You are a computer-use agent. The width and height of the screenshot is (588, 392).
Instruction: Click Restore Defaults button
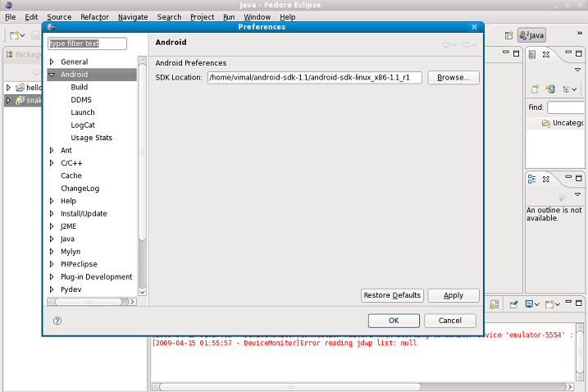[x=392, y=295]
